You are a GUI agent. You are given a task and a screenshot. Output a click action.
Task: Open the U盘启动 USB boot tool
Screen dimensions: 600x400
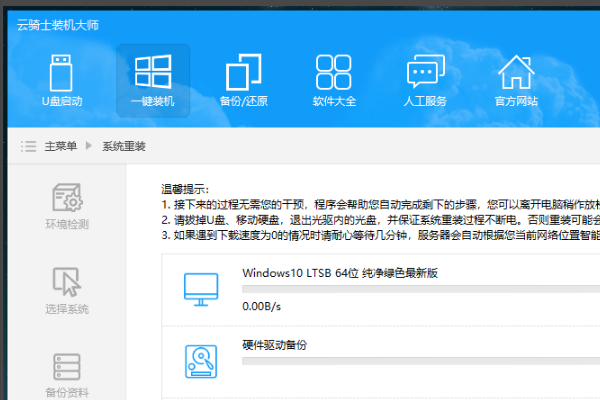point(62,80)
